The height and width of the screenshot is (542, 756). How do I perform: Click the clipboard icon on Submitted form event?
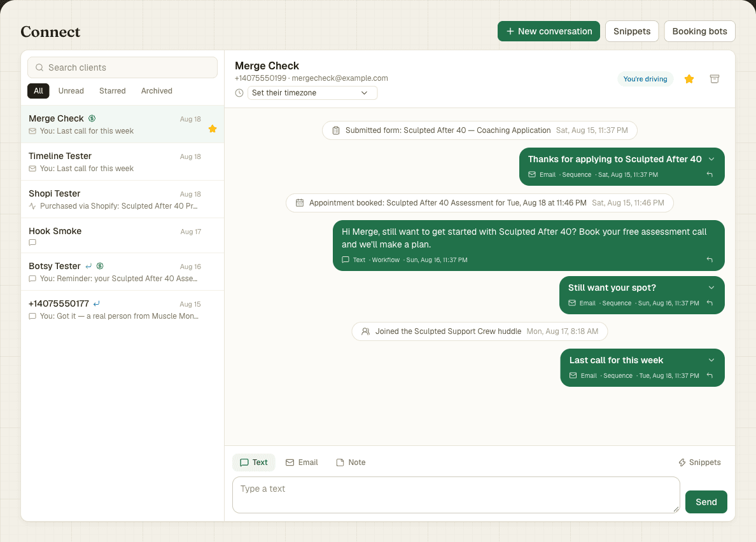point(336,130)
